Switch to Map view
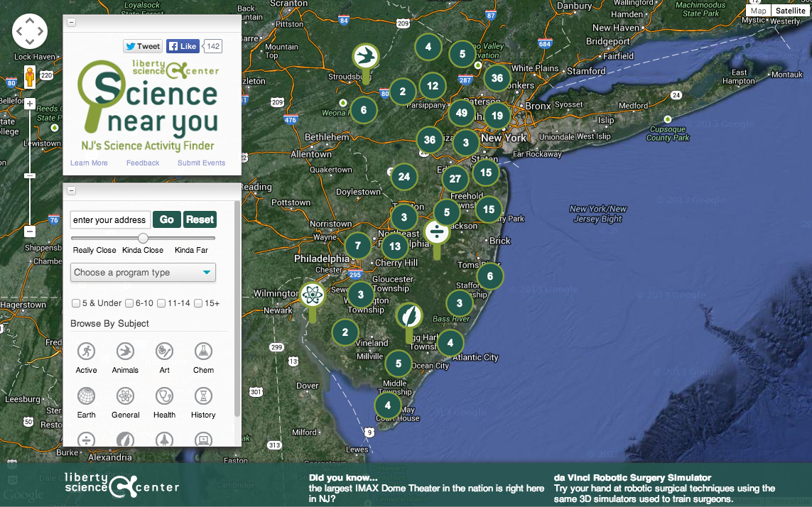The height and width of the screenshot is (507, 812). click(759, 11)
